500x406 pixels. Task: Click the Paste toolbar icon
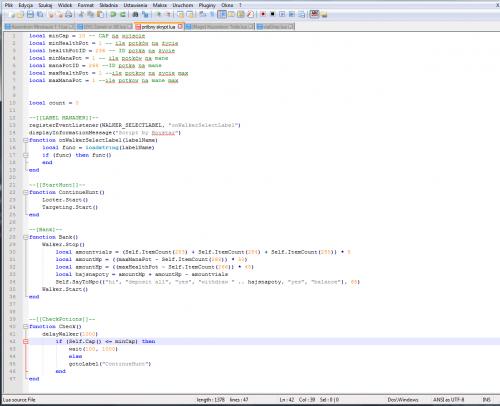point(100,14)
